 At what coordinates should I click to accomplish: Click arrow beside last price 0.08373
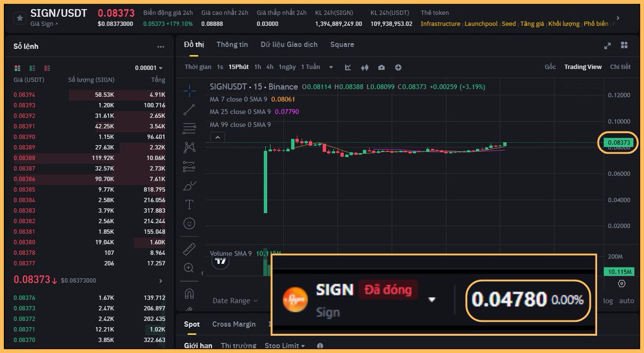[160, 281]
